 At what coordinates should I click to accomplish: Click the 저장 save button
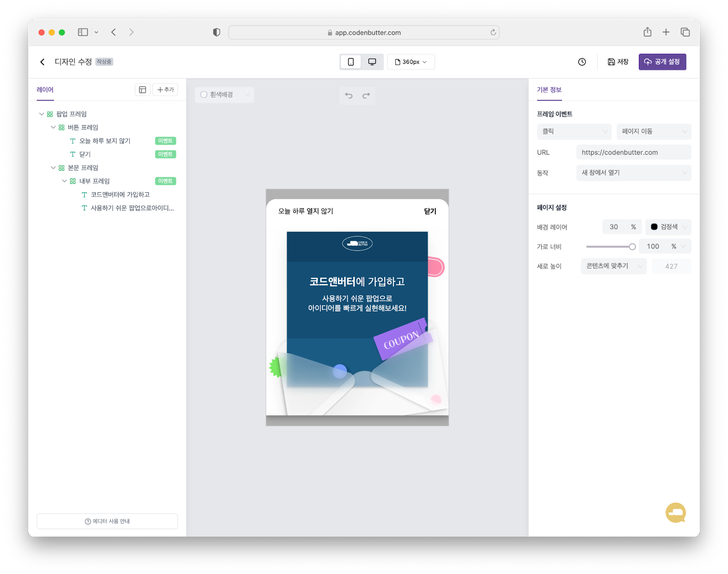[618, 62]
